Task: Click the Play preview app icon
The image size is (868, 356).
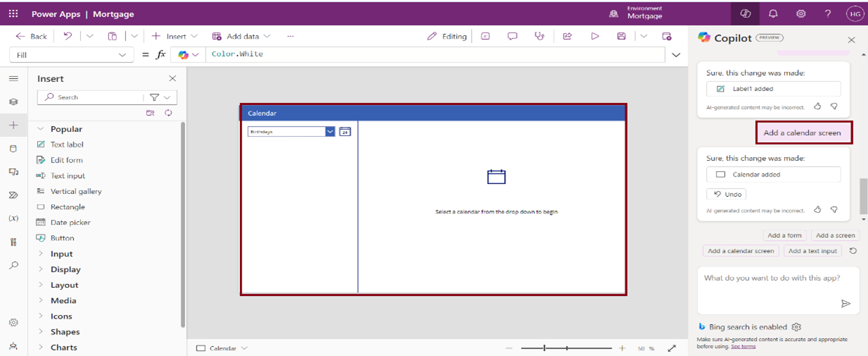Action: tap(595, 37)
